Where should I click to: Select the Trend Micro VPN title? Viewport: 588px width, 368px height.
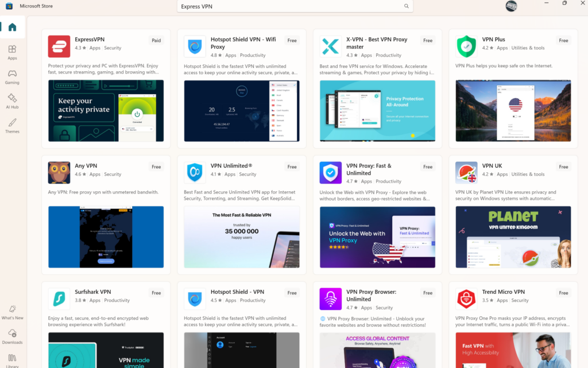click(503, 292)
